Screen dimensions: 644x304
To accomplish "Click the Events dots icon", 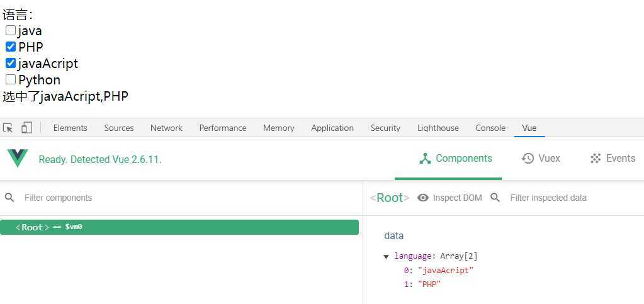I will 596,159.
